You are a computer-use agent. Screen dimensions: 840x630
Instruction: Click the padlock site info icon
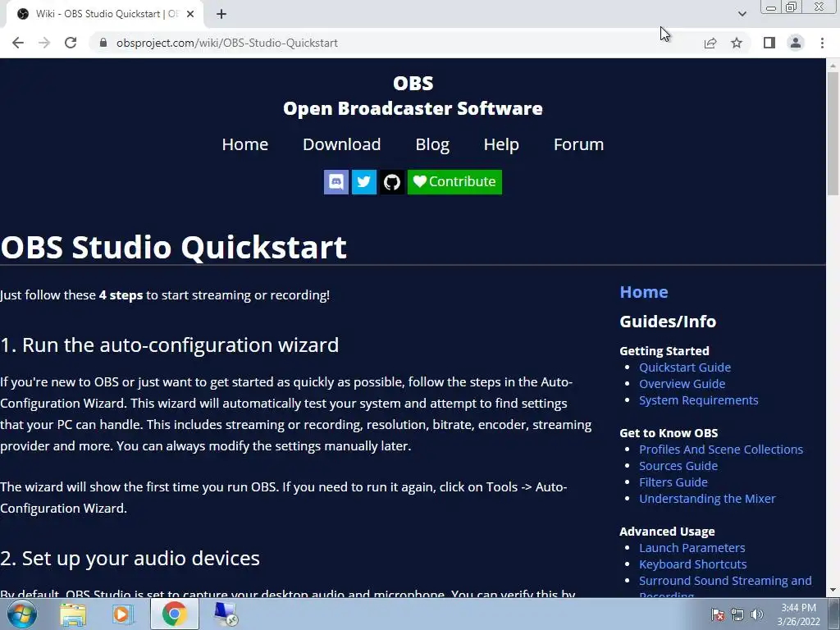(x=103, y=43)
